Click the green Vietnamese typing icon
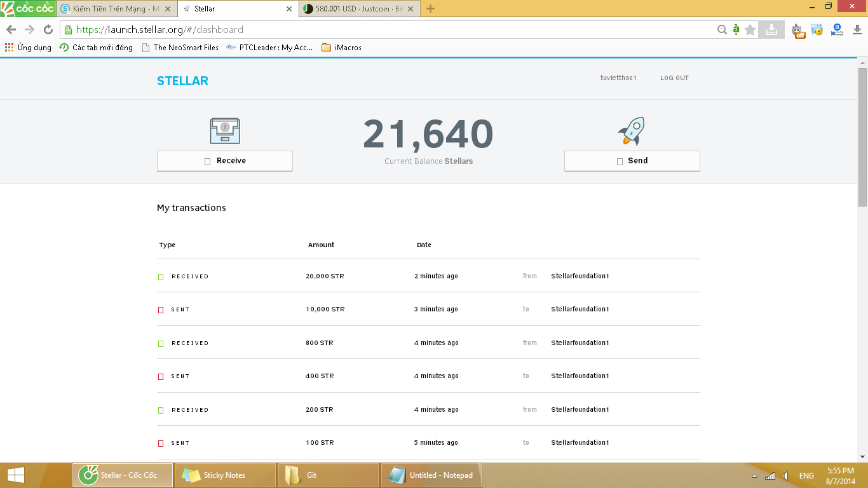The height and width of the screenshot is (488, 868). click(736, 29)
